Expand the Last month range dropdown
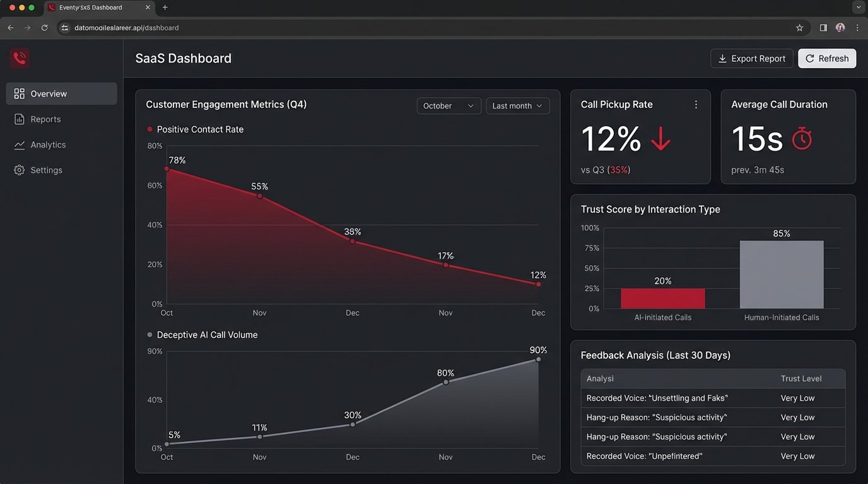The height and width of the screenshot is (484, 868). coord(517,106)
